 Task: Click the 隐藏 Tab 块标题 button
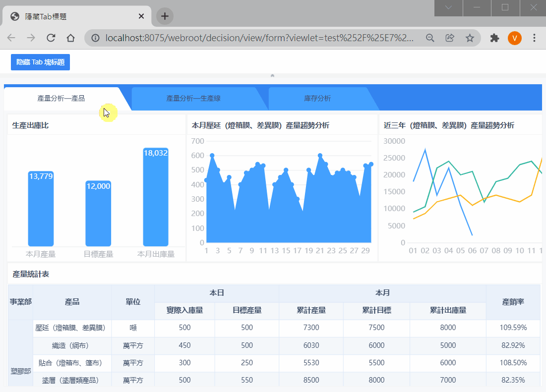coord(40,62)
